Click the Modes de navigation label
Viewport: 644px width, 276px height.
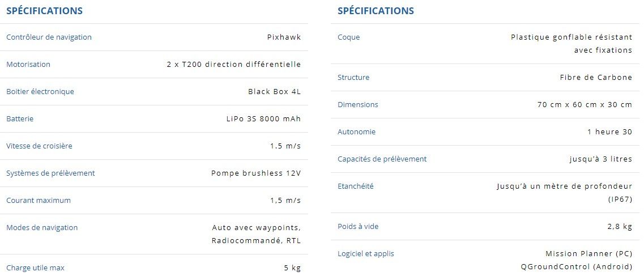(42, 228)
